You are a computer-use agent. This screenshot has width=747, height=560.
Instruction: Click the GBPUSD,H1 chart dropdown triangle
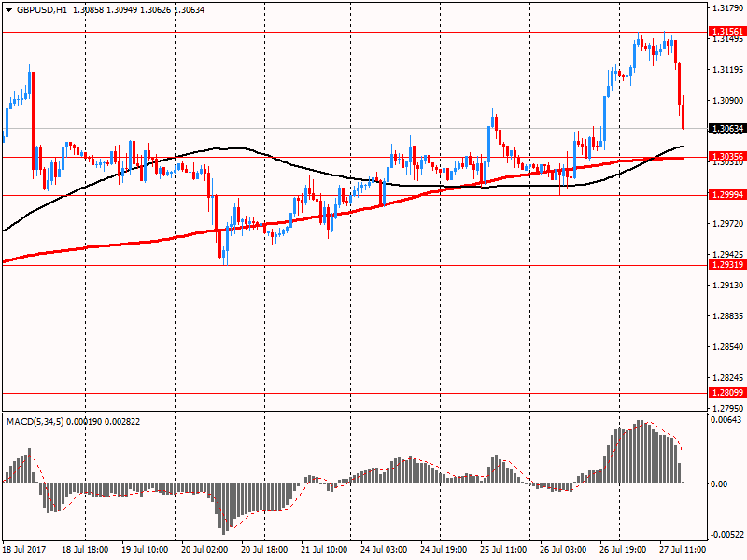click(9, 10)
